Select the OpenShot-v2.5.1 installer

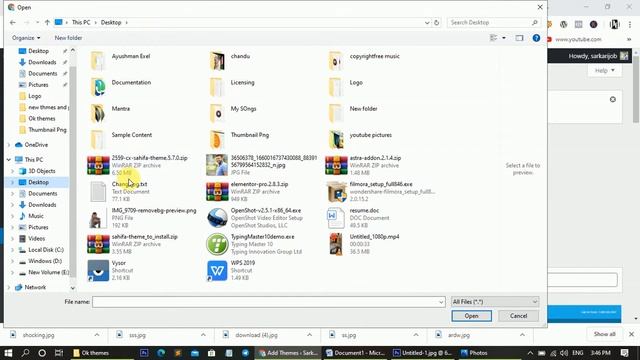coord(255,218)
